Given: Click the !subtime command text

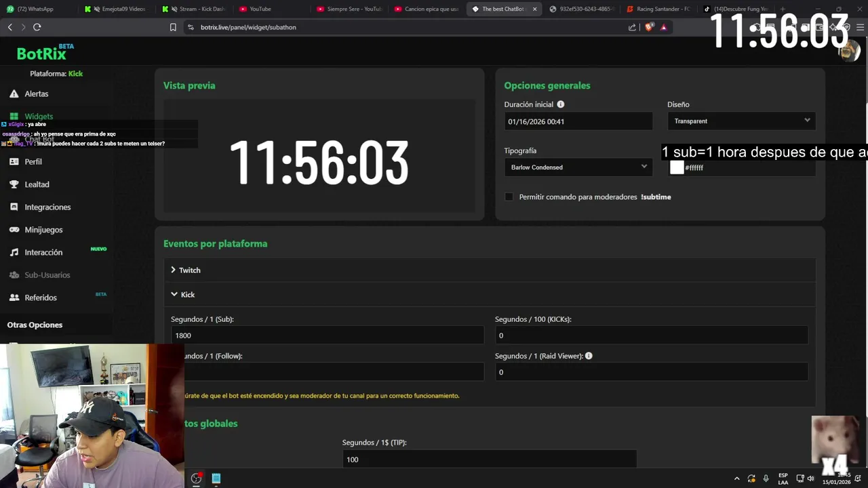Looking at the screenshot, I should 656,197.
